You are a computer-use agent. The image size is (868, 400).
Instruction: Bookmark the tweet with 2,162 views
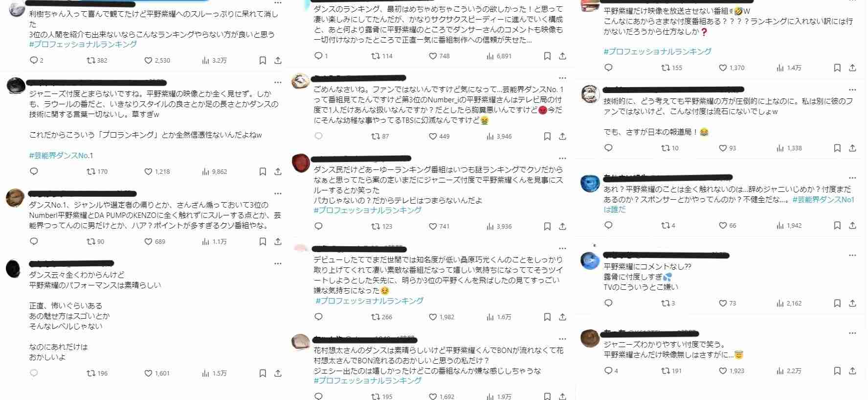point(837,304)
